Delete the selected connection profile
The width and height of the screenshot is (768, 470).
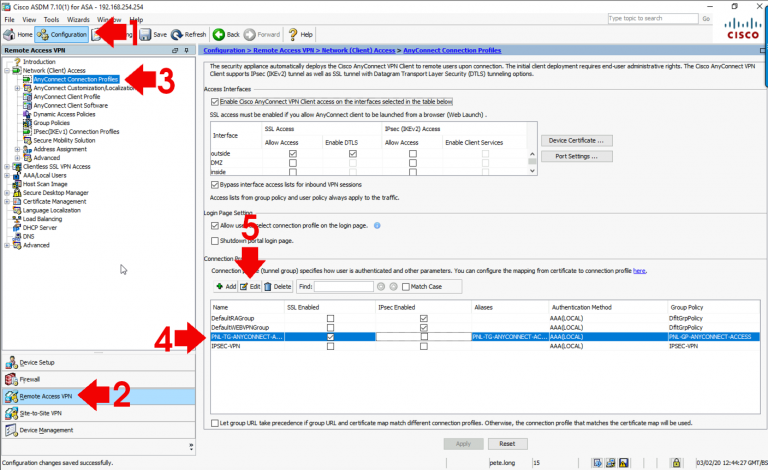click(x=278, y=287)
